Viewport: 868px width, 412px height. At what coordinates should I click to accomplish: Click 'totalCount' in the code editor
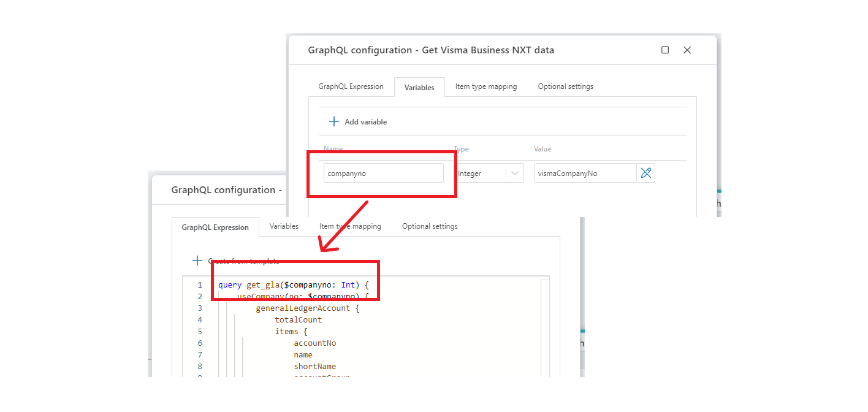coord(298,319)
